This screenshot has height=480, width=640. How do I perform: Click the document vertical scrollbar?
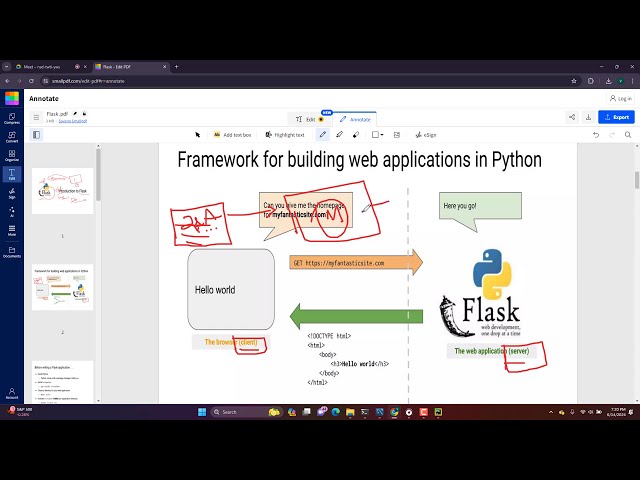(x=637, y=180)
